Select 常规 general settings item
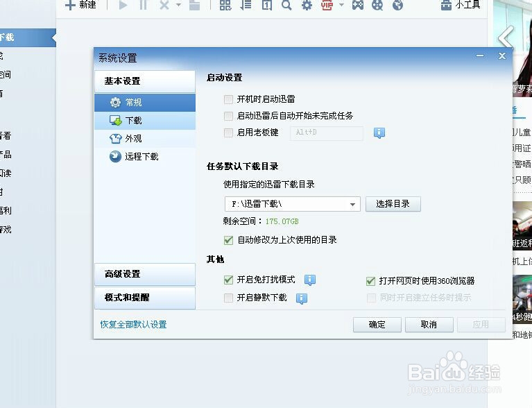 click(145, 103)
